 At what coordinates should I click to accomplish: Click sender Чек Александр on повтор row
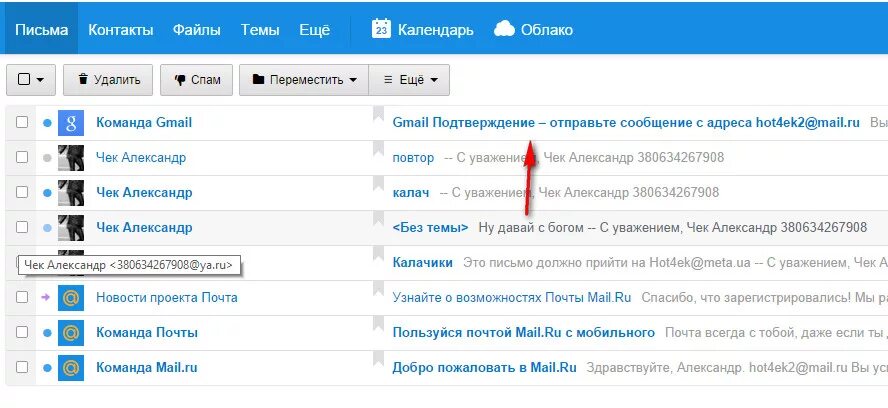[141, 158]
